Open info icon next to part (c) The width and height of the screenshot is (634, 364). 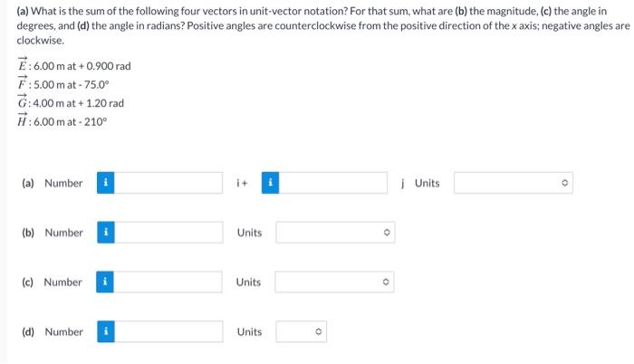[105, 282]
